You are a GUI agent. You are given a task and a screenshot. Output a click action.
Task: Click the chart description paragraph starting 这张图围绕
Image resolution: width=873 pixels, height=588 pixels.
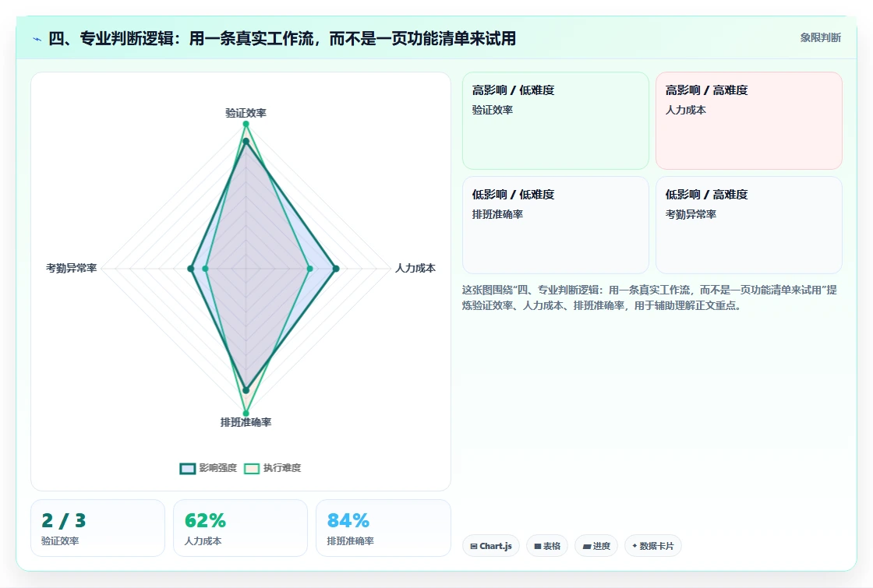click(x=649, y=298)
